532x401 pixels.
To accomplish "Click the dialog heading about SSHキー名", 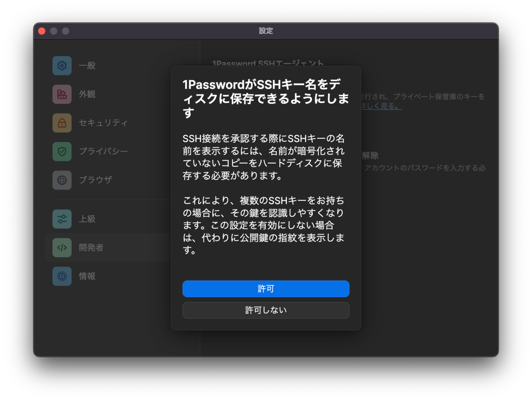I will (x=266, y=98).
